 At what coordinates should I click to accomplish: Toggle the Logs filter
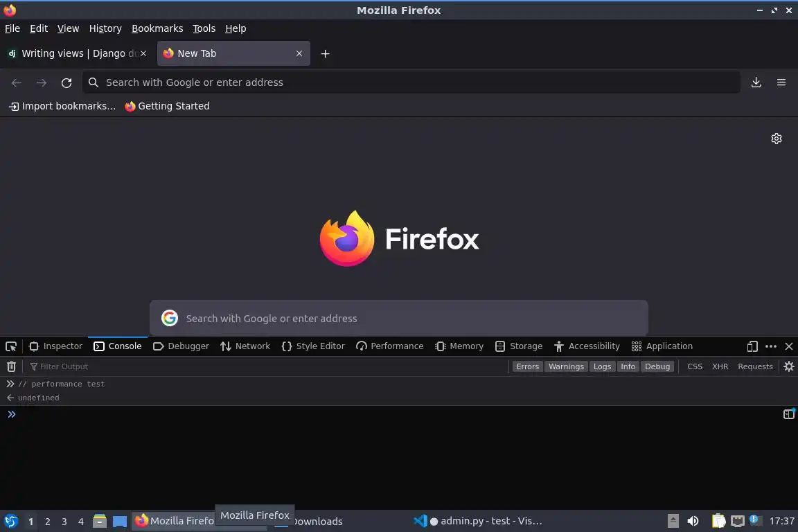[x=602, y=366]
